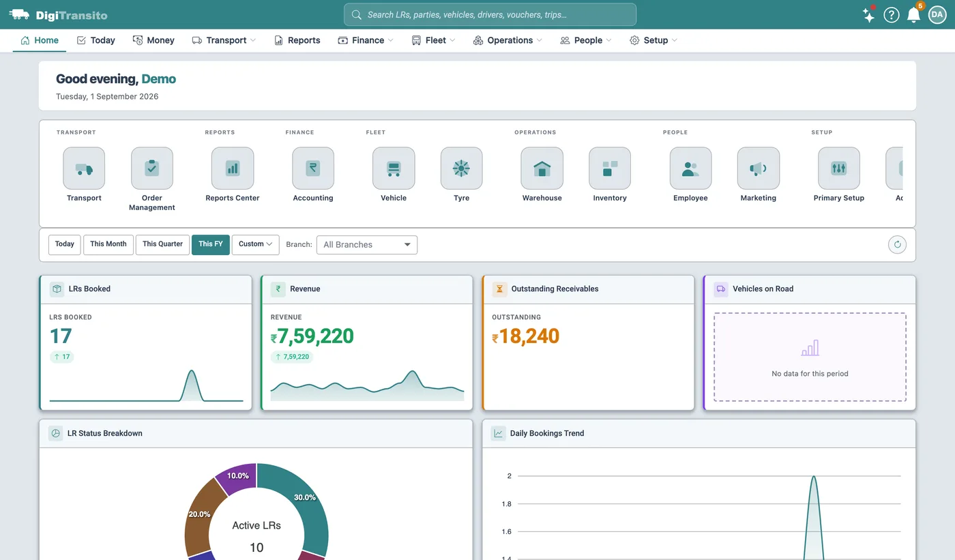
Task: Click the LRs Booked sparkline chart
Action: pyautogui.click(x=146, y=385)
